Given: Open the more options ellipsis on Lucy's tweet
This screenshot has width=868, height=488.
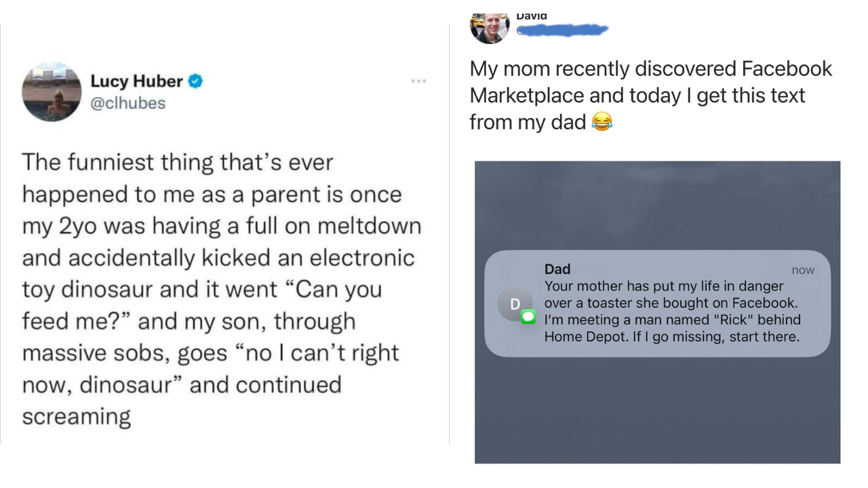Looking at the screenshot, I should click(418, 81).
